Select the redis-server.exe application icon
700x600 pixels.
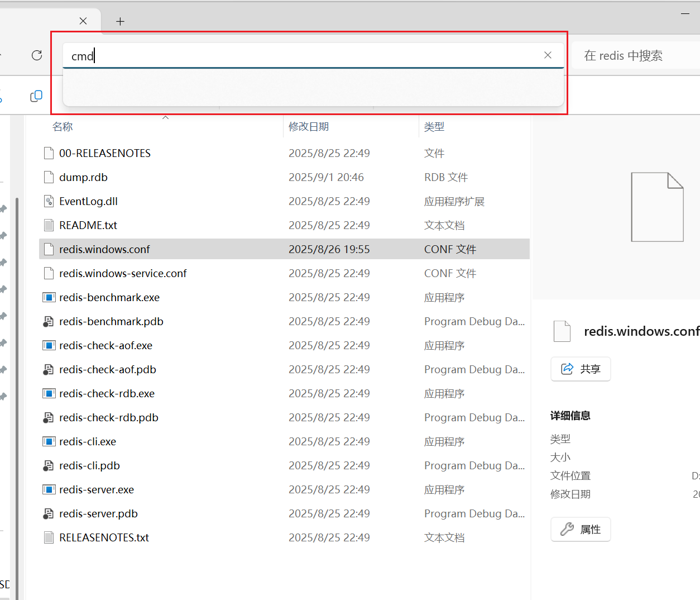pos(49,489)
